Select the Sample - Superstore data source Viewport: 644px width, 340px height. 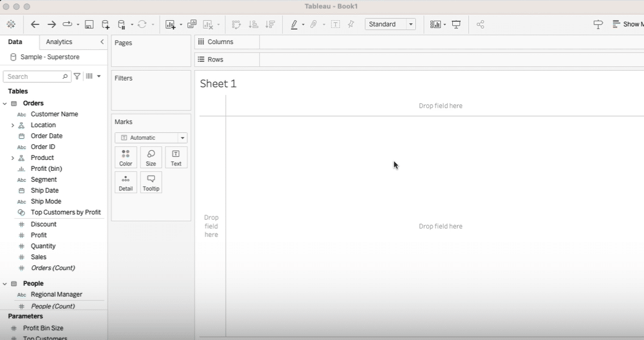click(50, 57)
